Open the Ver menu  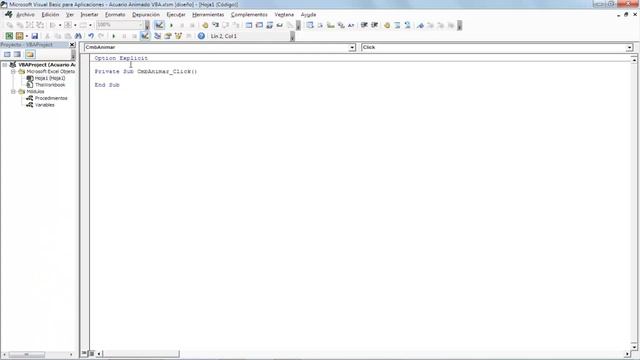(x=70, y=15)
